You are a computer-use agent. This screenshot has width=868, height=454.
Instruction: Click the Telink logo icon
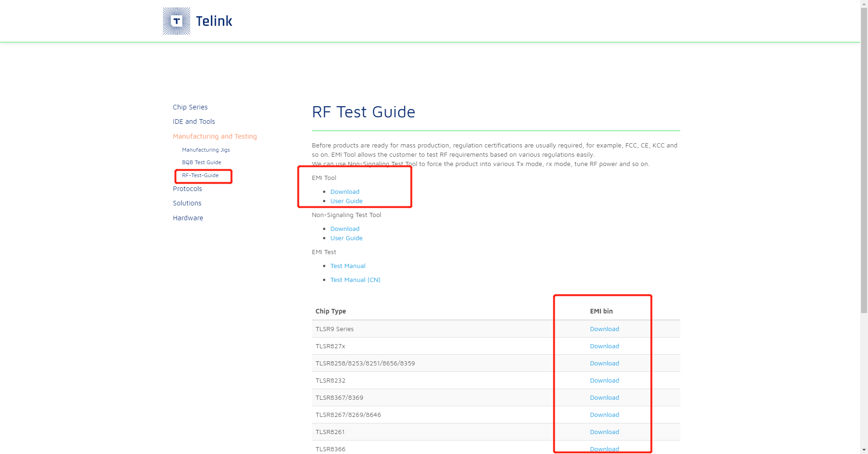pos(176,21)
